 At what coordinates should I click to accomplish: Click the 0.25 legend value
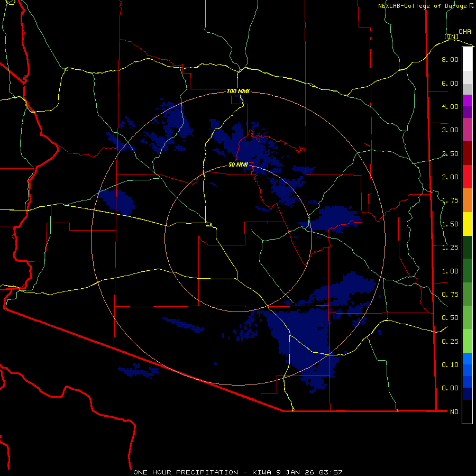[x=450, y=342]
